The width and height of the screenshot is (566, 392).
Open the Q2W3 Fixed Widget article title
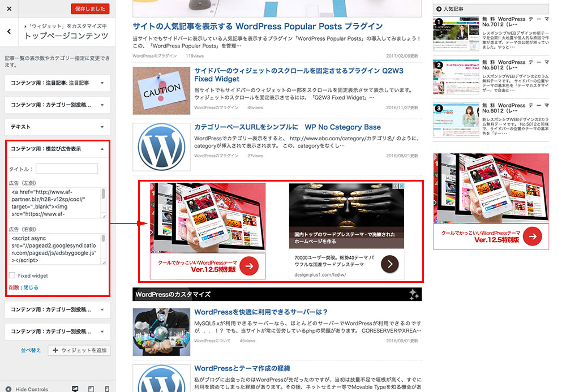pyautogui.click(x=299, y=75)
